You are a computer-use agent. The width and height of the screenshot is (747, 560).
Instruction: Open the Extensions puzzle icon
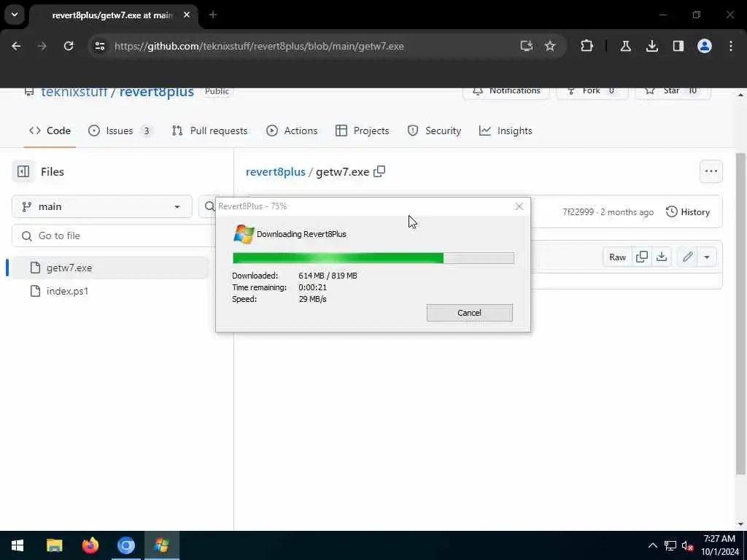pos(587,46)
